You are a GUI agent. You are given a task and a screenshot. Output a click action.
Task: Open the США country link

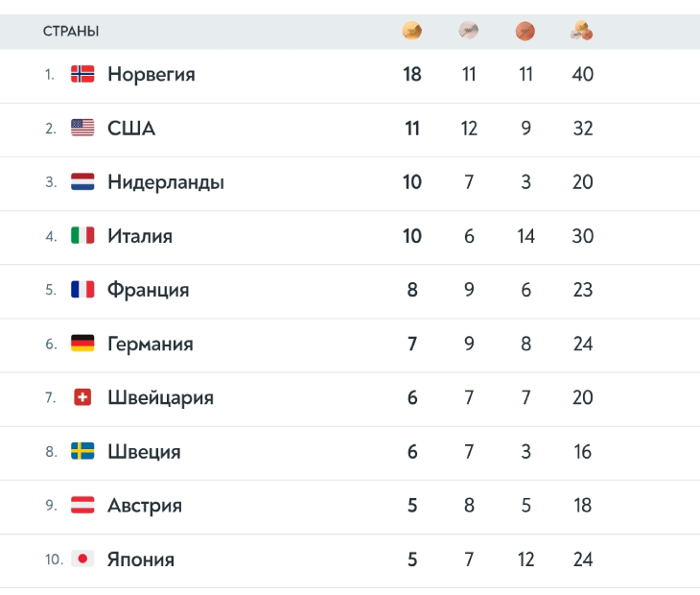pos(131,128)
